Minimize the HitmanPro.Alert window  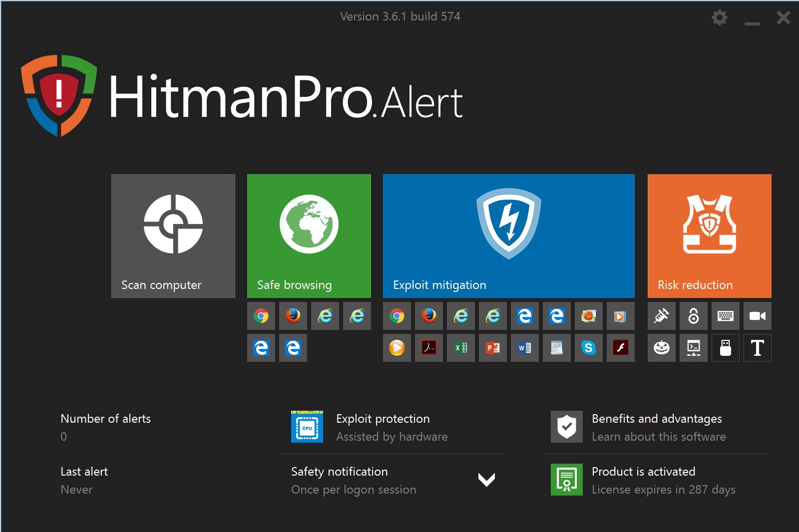click(x=752, y=23)
